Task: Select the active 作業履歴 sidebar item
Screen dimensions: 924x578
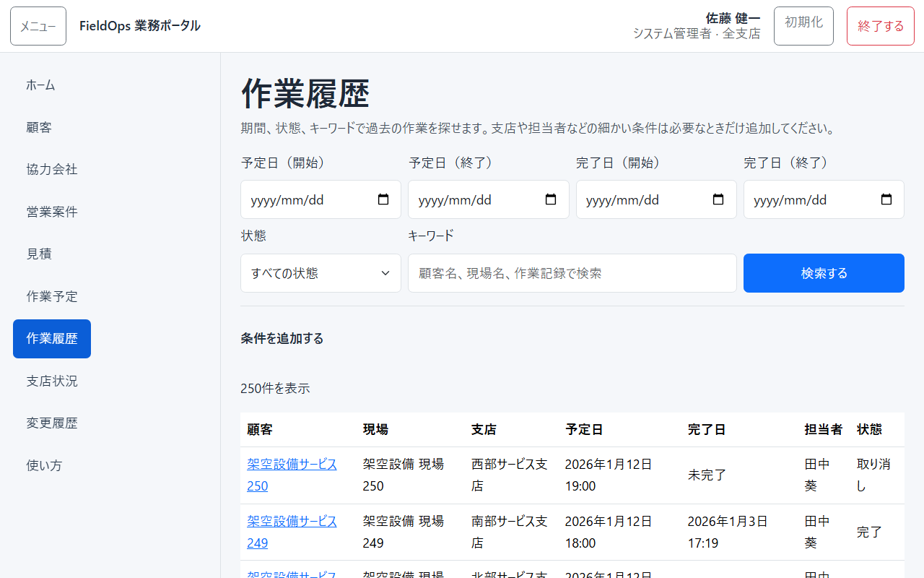Action: 52,339
